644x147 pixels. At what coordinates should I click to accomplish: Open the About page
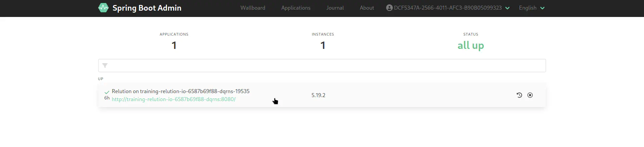[366, 8]
